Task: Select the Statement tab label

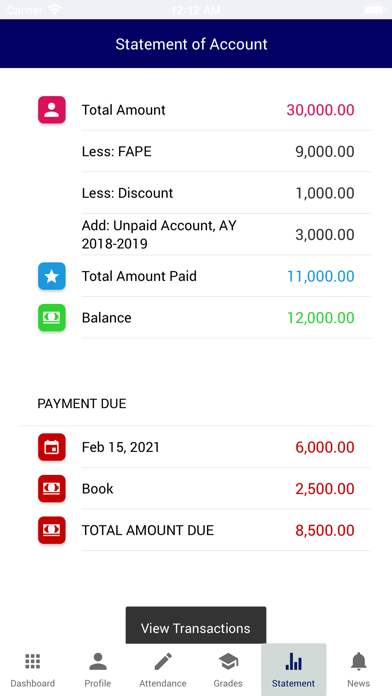Action: (x=293, y=683)
